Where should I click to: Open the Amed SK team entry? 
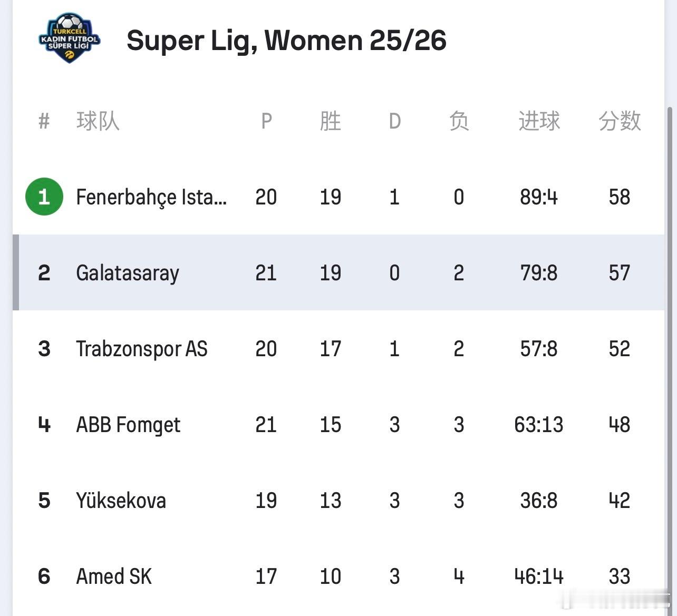pyautogui.click(x=114, y=576)
